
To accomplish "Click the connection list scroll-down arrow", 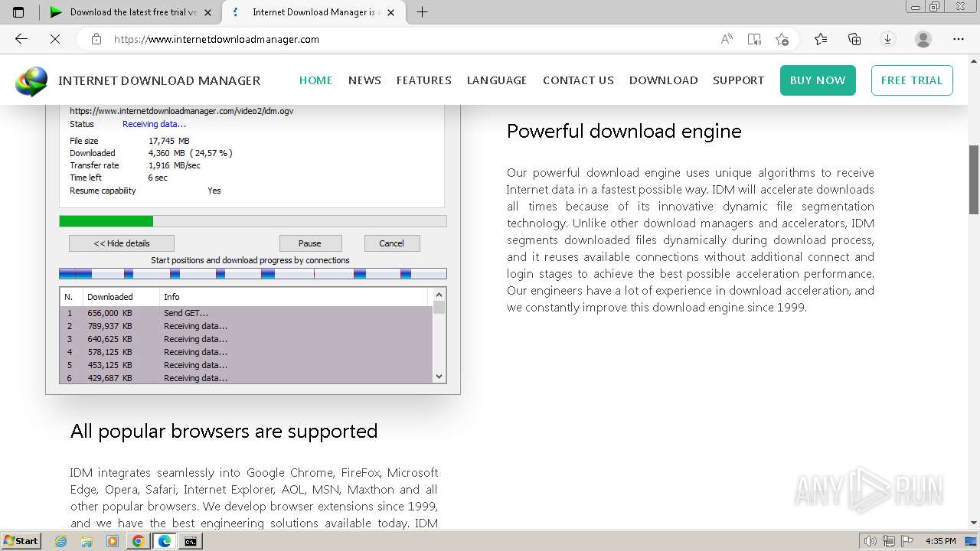I will pos(439,376).
